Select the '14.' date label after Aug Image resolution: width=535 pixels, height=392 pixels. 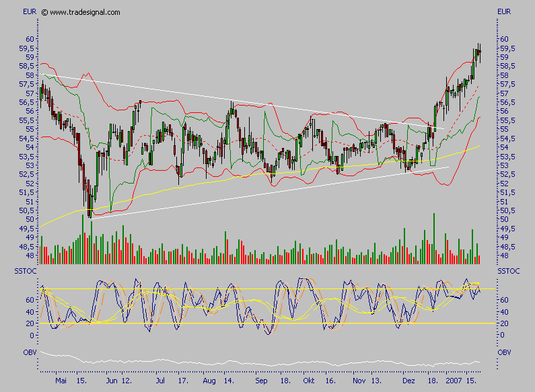pyautogui.click(x=229, y=381)
